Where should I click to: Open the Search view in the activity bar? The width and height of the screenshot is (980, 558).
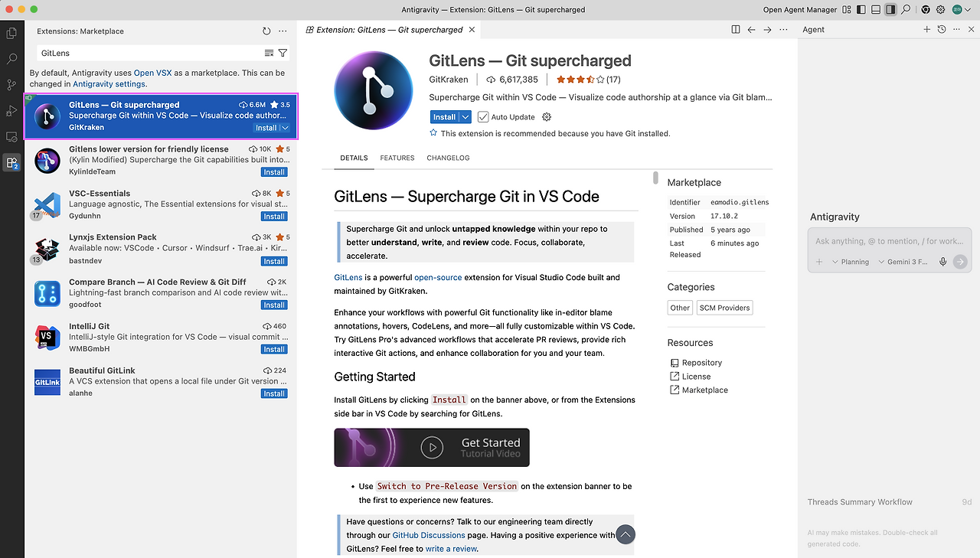11,59
